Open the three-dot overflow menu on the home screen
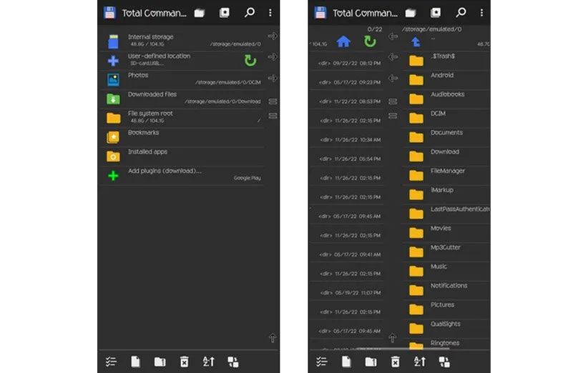Viewport: 588px width, 373px height. point(270,13)
